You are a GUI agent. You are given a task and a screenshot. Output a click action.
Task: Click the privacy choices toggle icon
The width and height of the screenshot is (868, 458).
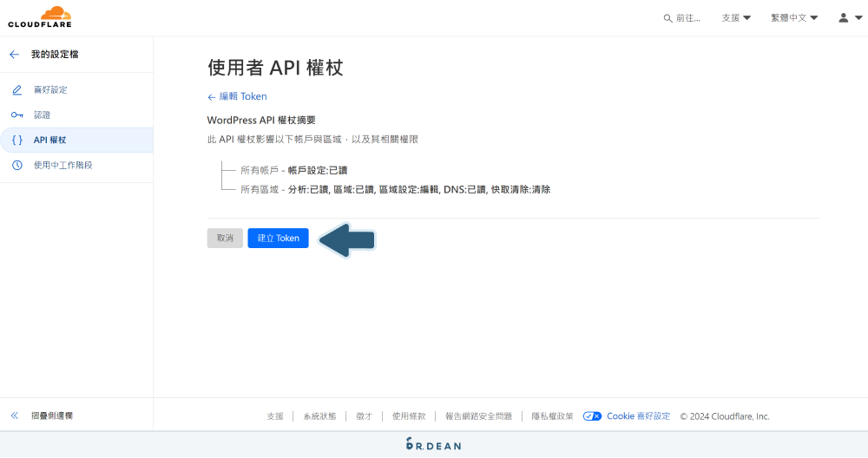(592, 416)
